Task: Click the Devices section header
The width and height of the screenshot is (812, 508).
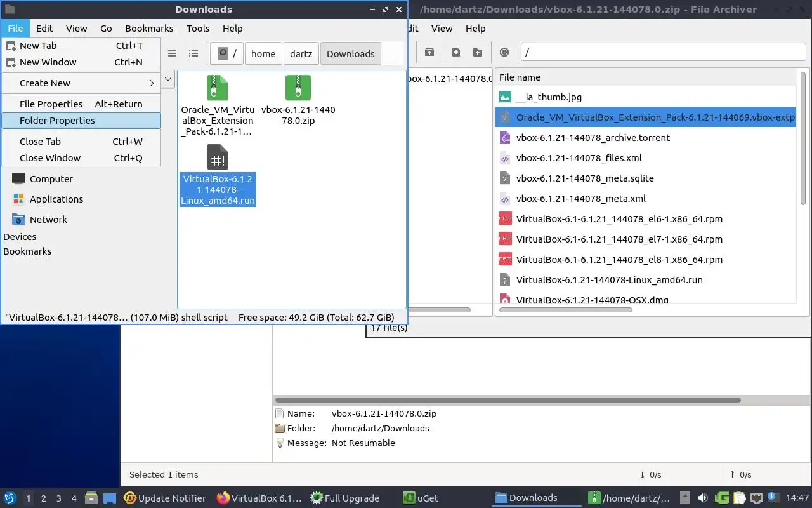Action: pyautogui.click(x=20, y=237)
